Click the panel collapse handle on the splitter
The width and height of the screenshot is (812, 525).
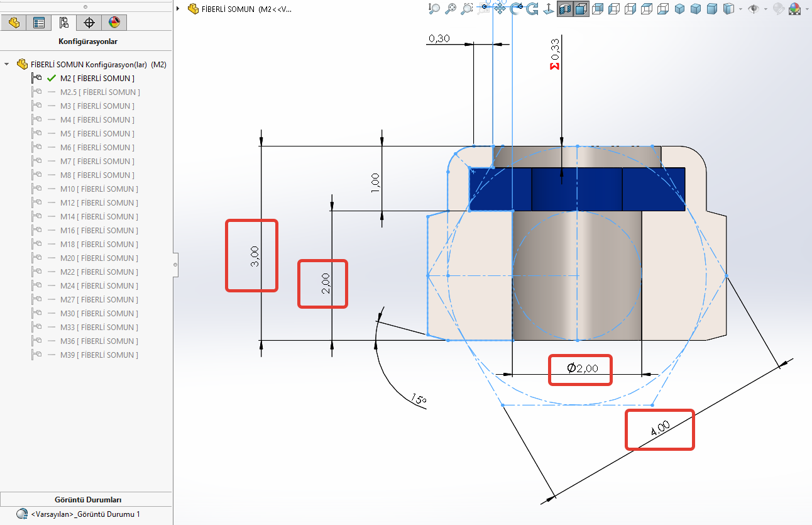pos(176,265)
